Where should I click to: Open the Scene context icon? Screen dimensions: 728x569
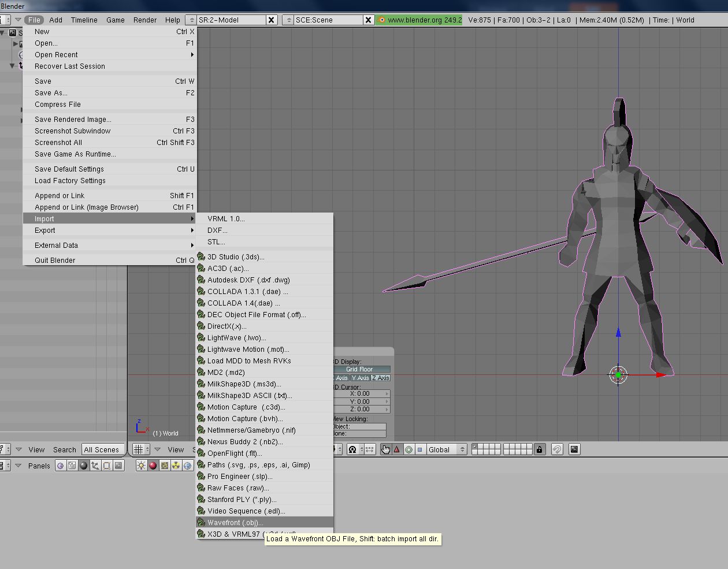pos(118,466)
